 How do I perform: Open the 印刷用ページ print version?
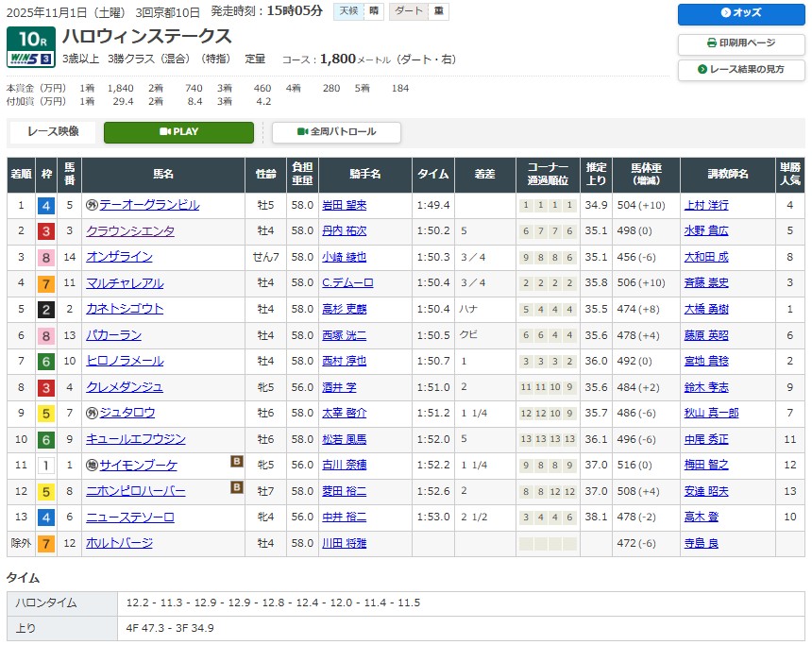740,43
